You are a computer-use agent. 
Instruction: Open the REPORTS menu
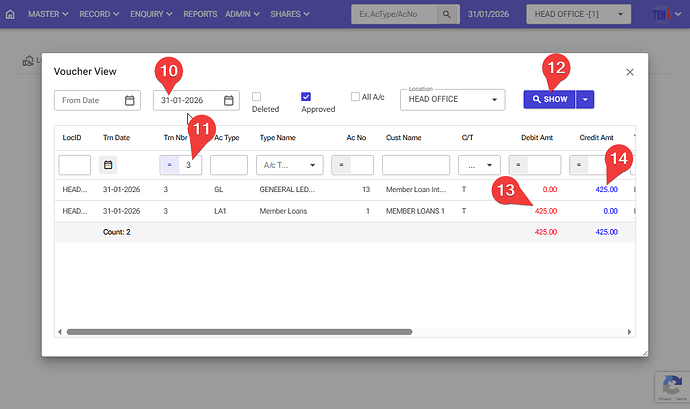click(x=200, y=15)
